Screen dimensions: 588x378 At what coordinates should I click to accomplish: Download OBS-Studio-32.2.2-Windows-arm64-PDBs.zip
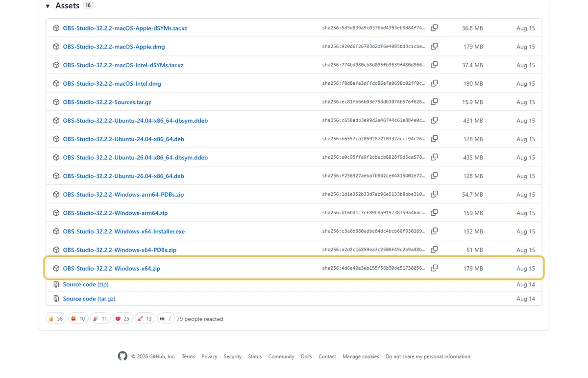[123, 194]
